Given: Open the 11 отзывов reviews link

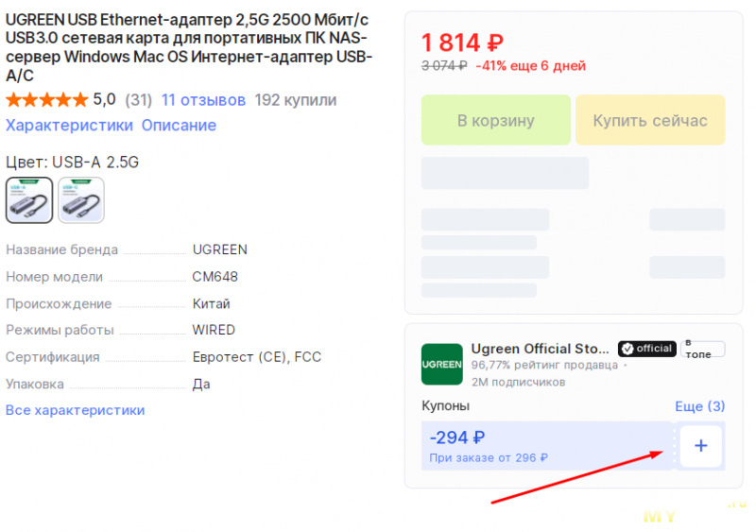Looking at the screenshot, I should (203, 100).
